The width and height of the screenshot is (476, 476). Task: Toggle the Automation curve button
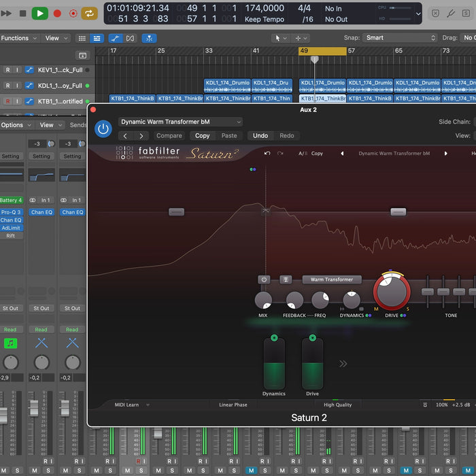116,38
